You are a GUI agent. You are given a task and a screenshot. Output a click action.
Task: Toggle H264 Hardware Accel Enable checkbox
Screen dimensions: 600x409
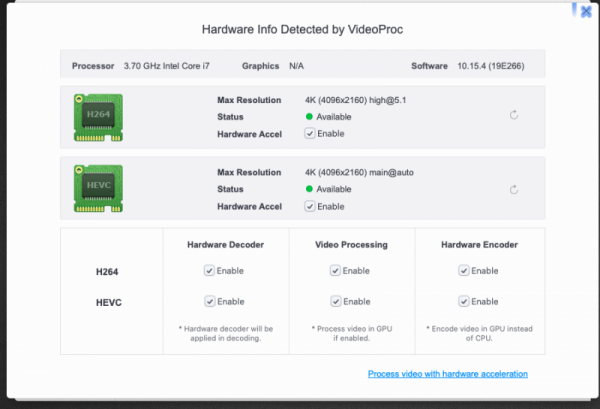point(310,133)
